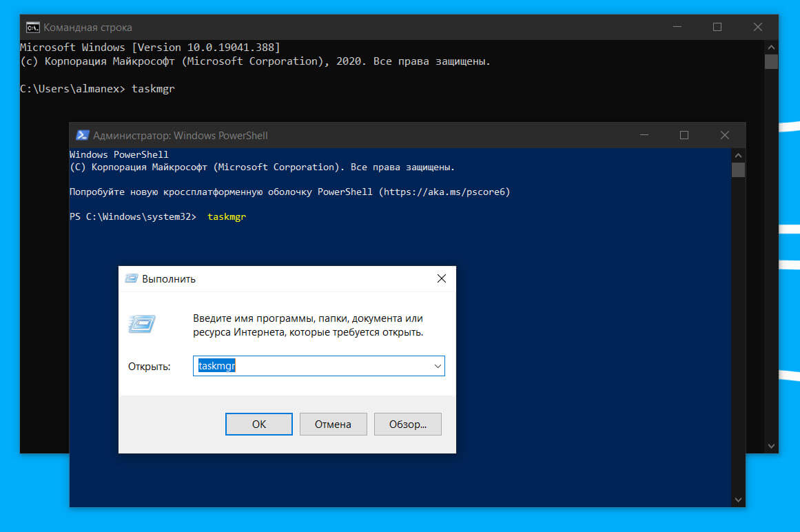The width and height of the screenshot is (800, 532).
Task: Click the Отмена button
Action: coord(334,424)
